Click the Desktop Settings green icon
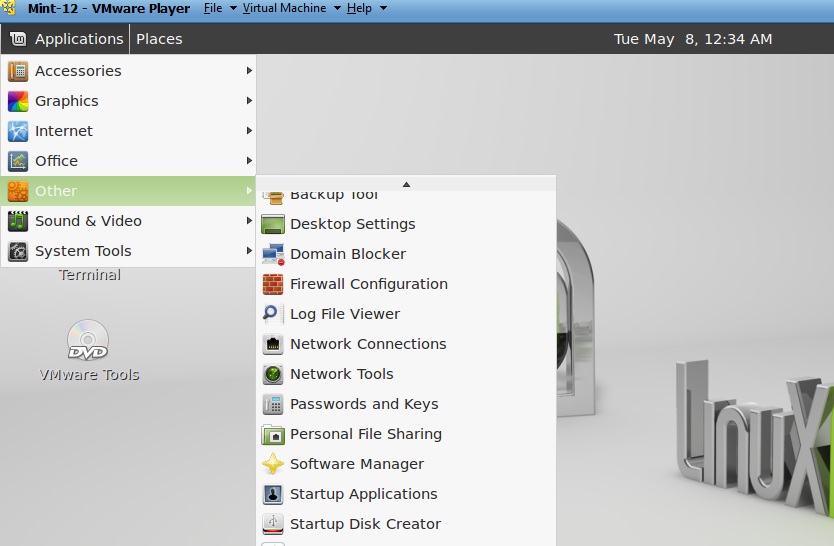 pyautogui.click(x=273, y=224)
